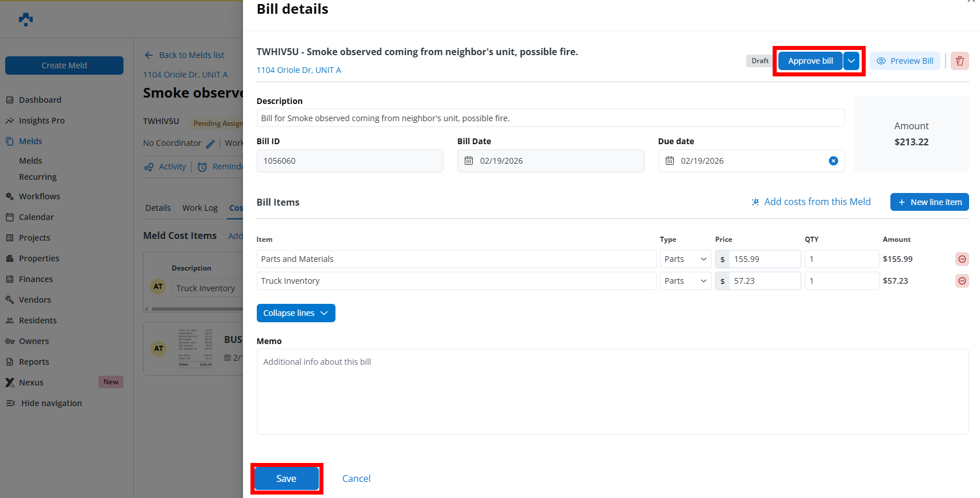Screen dimensions: 980x498
Task: Expand the Approve bill dropdown arrow
Action: [x=851, y=61]
